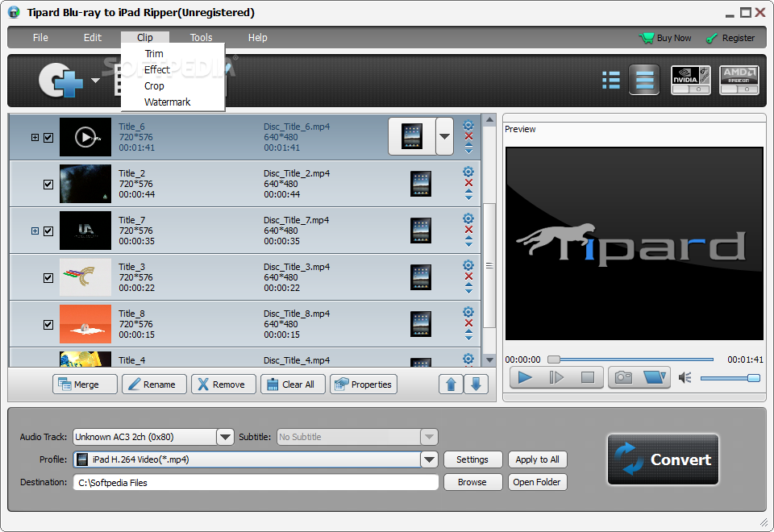774x532 pixels.
Task: Open the File menu
Action: 40,38
